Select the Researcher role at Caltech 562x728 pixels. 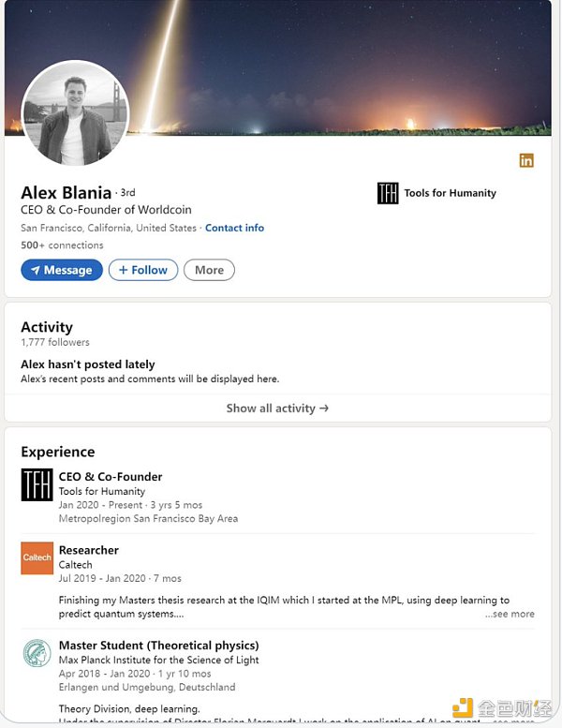pyautogui.click(x=89, y=550)
